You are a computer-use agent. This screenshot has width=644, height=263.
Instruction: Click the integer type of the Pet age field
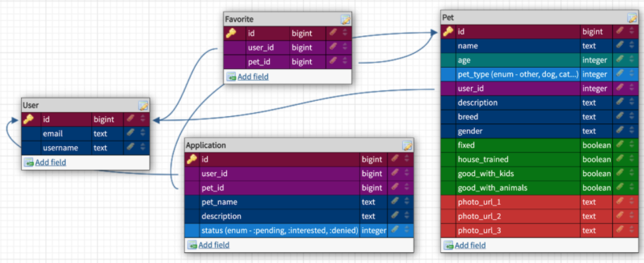point(594,60)
